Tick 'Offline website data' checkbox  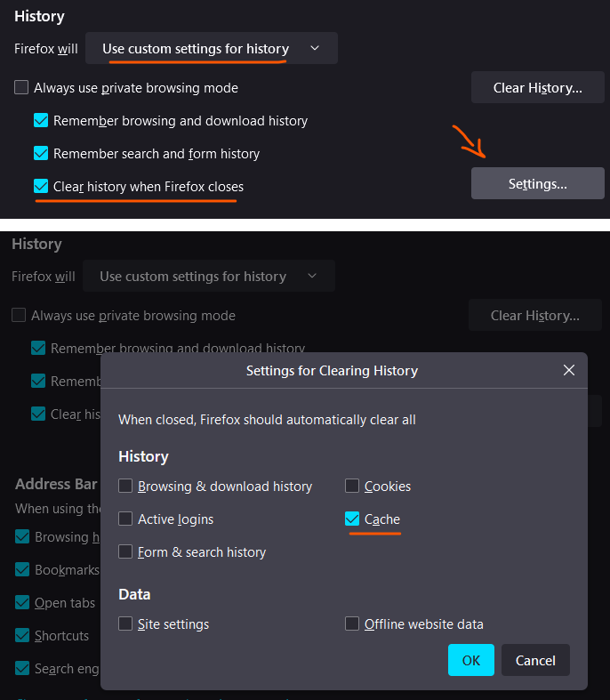click(352, 624)
